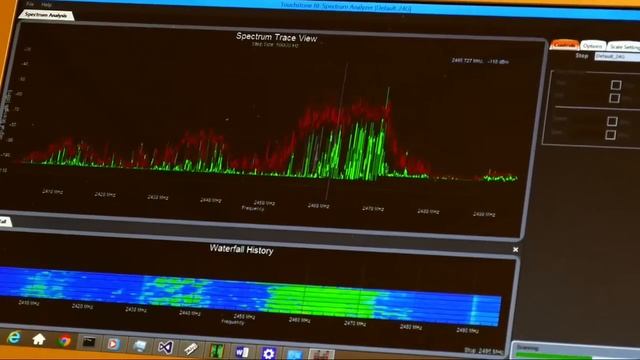Screen dimensions: 640x360
Task: Open the photo thumbnail taskbar item
Action: (x=321, y=355)
